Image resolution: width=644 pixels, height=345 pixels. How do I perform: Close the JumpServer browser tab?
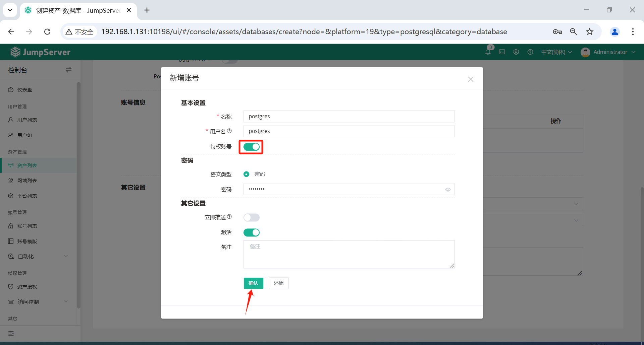(x=129, y=10)
